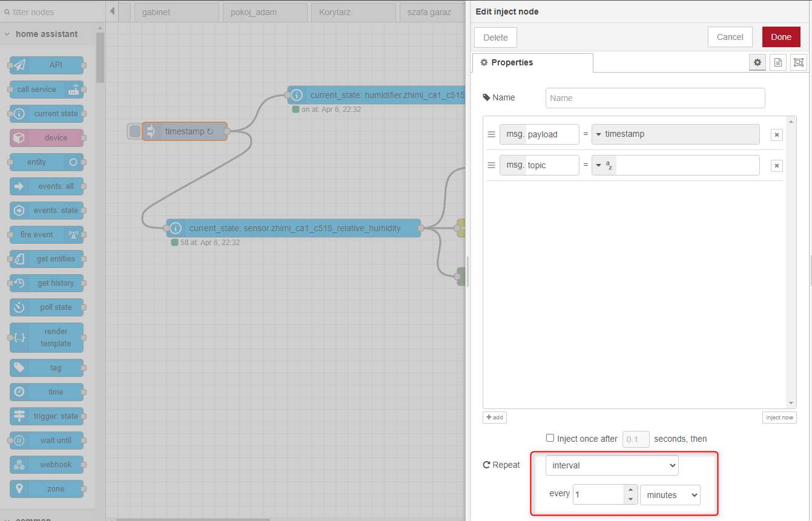812x521 pixels.
Task: Open the Repeat interval dropdown
Action: click(x=611, y=465)
